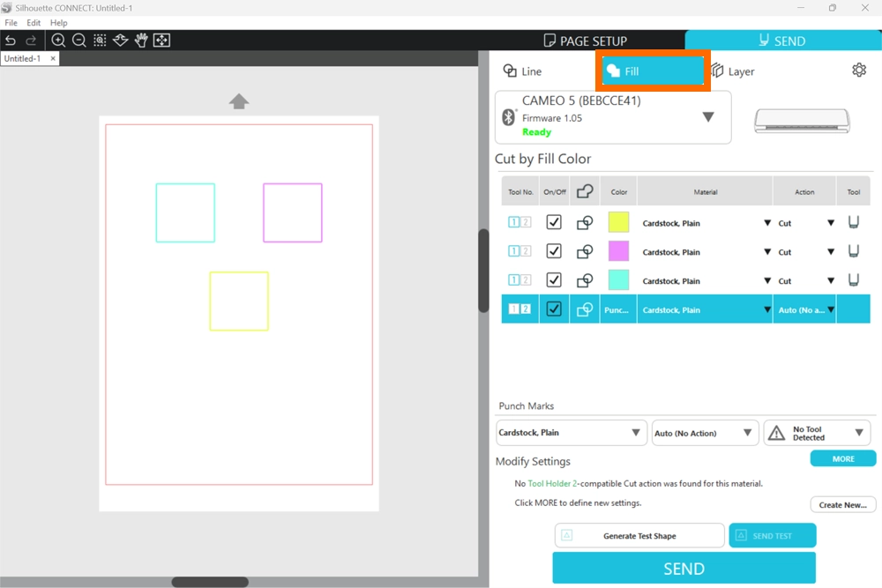Screen dimensions: 882x588
Task: Select the pink color swatch
Action: [x=618, y=251]
